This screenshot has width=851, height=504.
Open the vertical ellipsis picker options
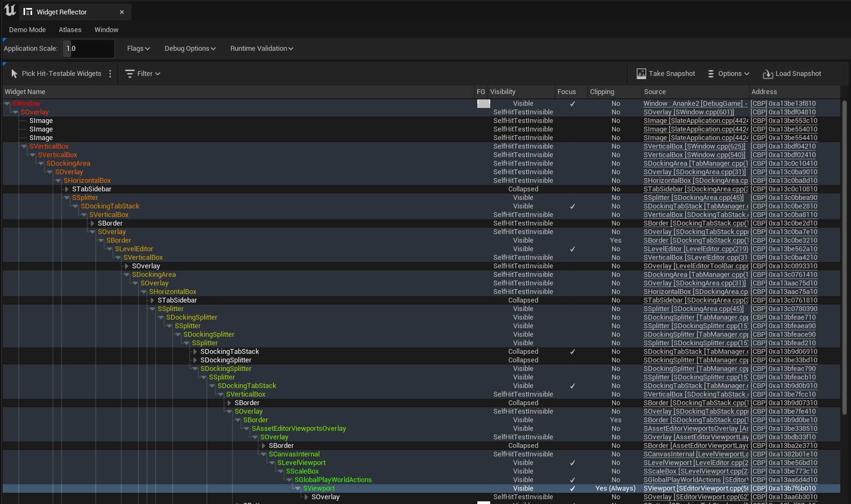click(x=110, y=74)
